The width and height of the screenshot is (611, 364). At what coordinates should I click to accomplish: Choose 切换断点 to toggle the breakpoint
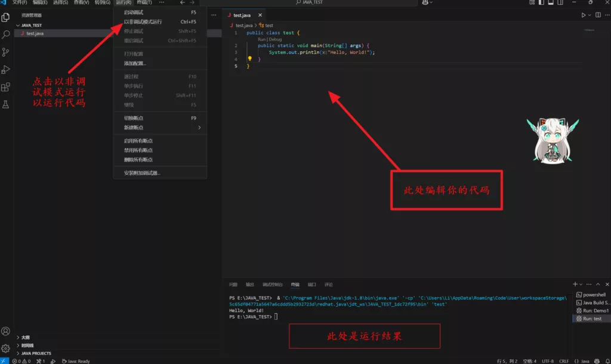pyautogui.click(x=134, y=118)
